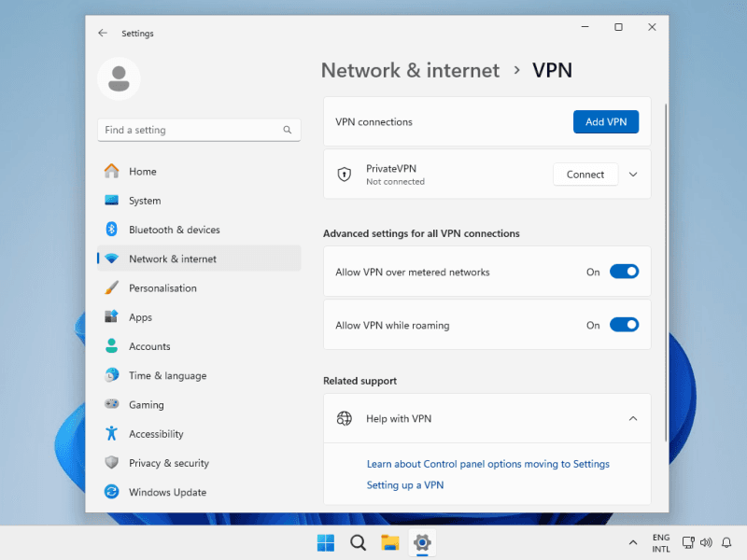Expand the PrivateVPN connection details

coord(633,175)
